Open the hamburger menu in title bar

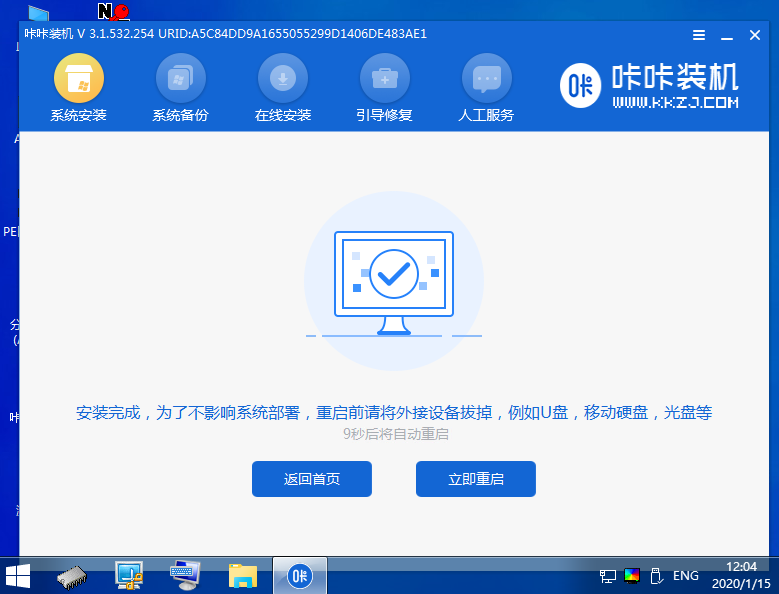[x=699, y=35]
